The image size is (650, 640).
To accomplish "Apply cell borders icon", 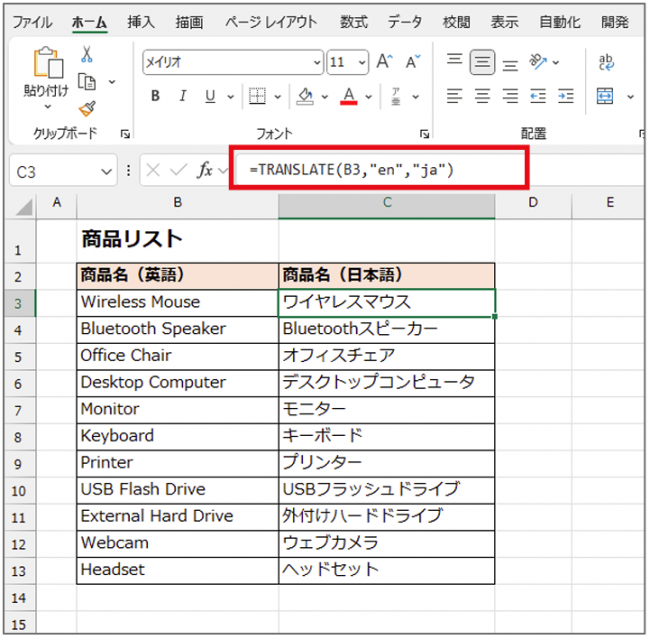I will tap(257, 96).
